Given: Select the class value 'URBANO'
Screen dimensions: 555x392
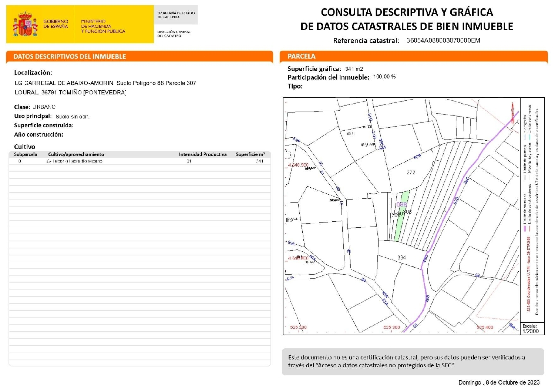Looking at the screenshot, I should click(x=44, y=107).
